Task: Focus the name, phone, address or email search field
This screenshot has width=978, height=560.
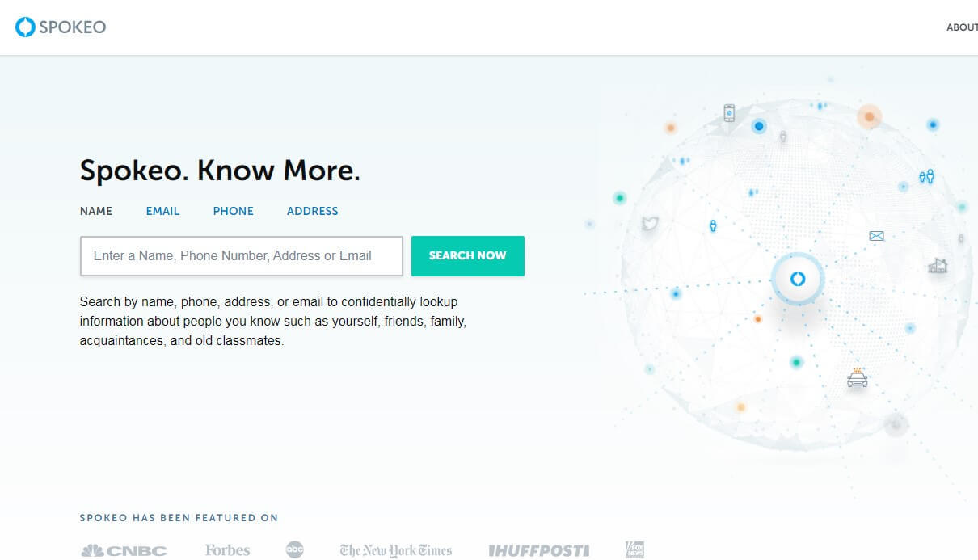Action: coord(241,256)
